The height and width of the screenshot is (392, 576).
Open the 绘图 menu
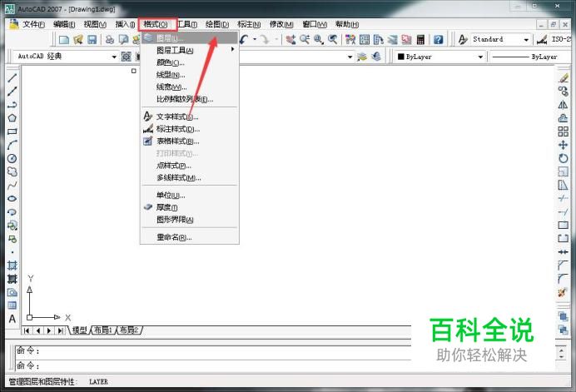tap(217, 24)
